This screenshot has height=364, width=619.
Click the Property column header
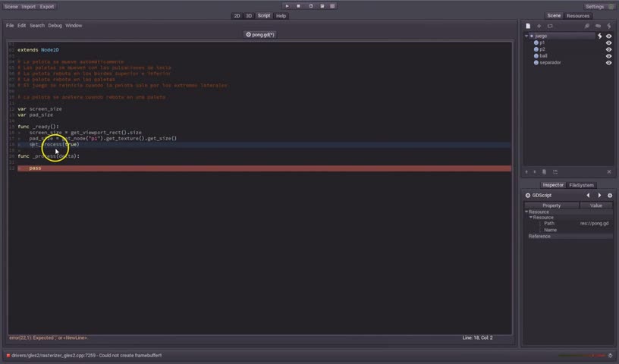[551, 206]
